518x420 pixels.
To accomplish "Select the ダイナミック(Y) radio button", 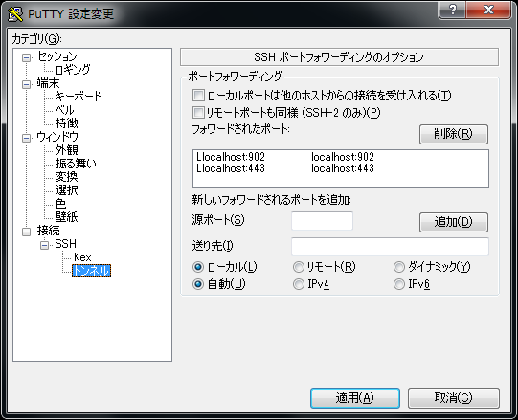I will click(x=398, y=267).
